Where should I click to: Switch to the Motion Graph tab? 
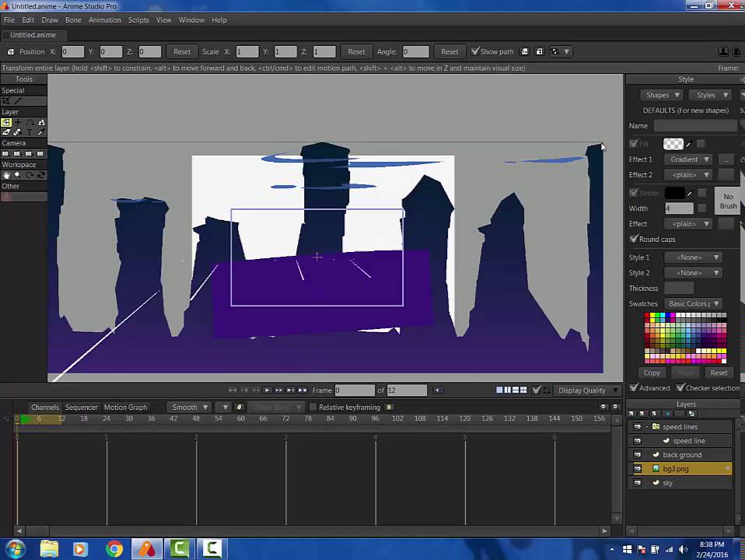(x=125, y=408)
